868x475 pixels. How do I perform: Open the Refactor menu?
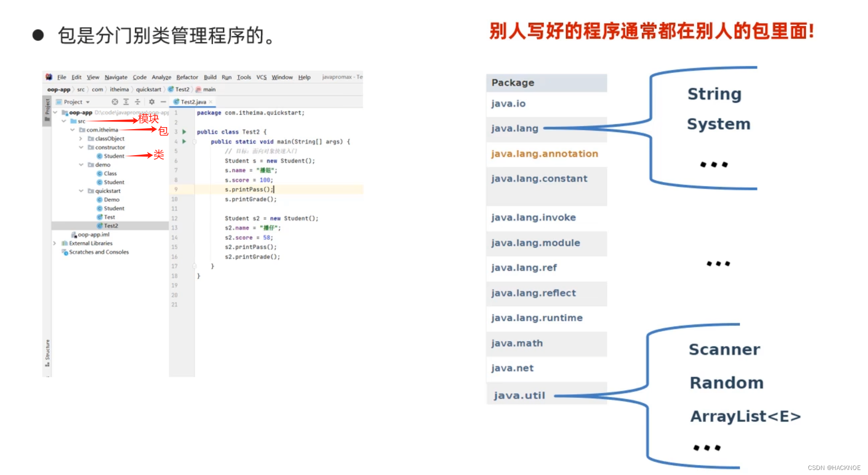pos(187,78)
